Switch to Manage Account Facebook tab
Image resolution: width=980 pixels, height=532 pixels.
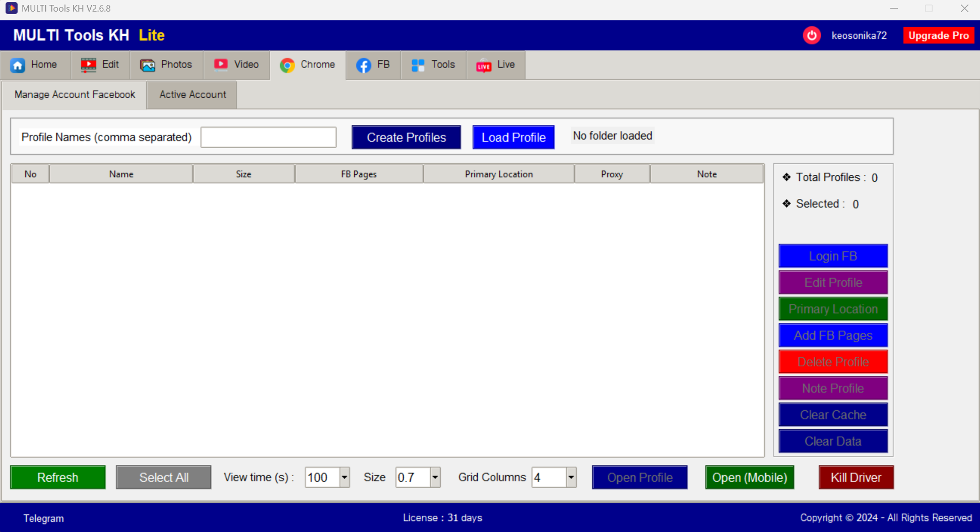click(74, 95)
